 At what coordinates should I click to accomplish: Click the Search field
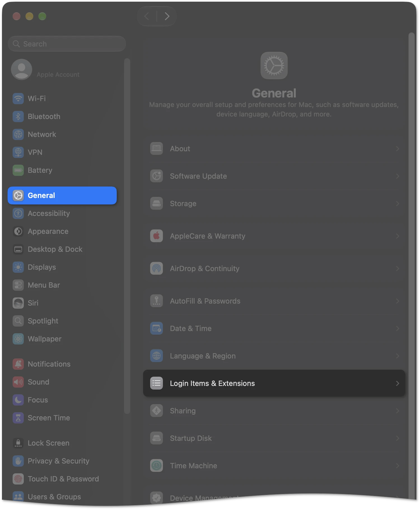click(x=67, y=44)
